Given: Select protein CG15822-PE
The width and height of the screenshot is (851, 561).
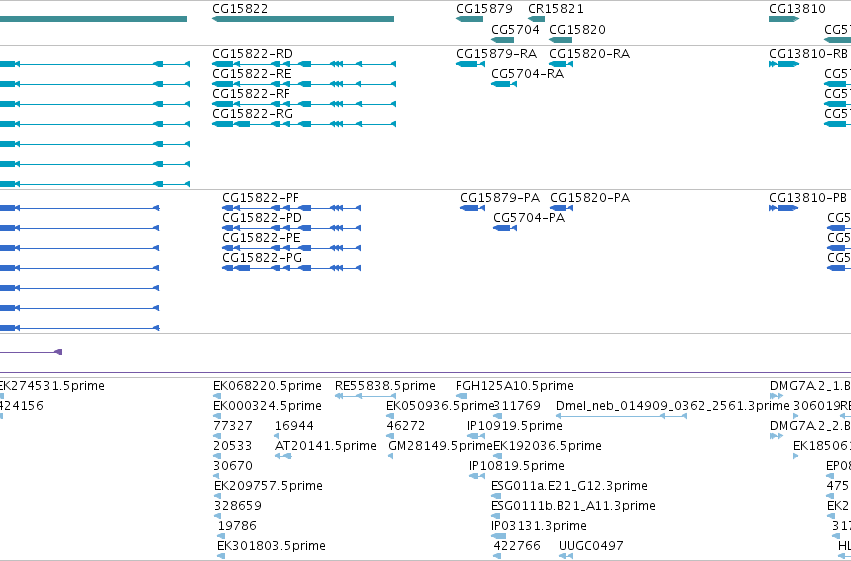Looking at the screenshot, I should tap(291, 248).
